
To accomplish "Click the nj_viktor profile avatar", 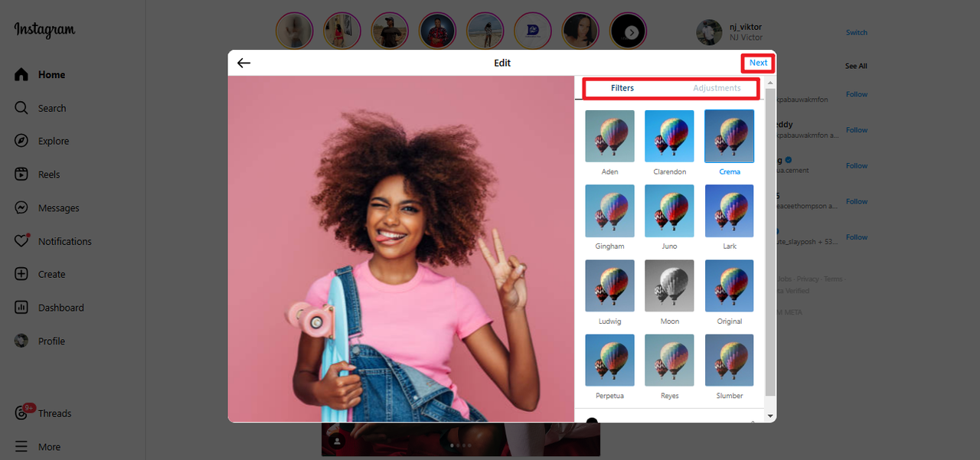I will [x=709, y=32].
